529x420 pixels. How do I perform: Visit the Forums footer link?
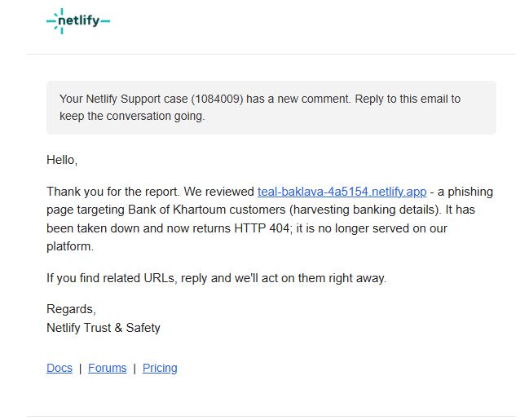pyautogui.click(x=108, y=368)
